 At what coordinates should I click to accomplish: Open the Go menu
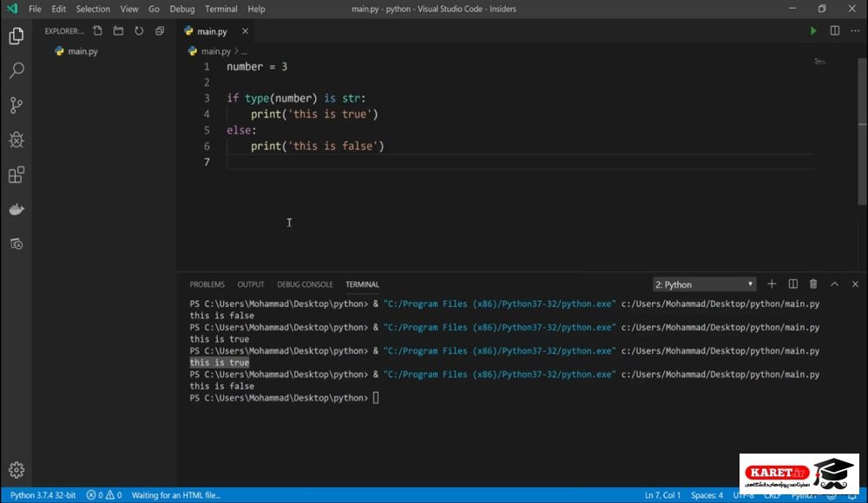click(154, 9)
